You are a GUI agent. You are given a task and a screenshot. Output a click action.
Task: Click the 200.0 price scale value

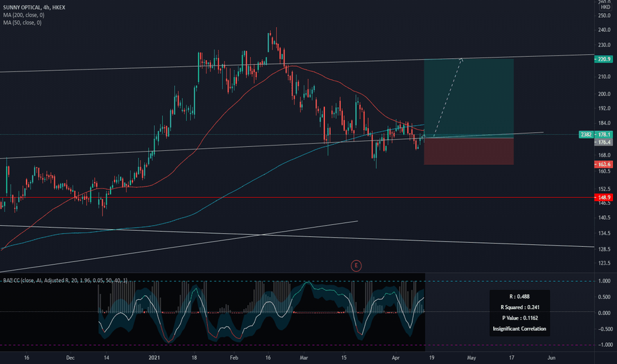pyautogui.click(x=604, y=94)
